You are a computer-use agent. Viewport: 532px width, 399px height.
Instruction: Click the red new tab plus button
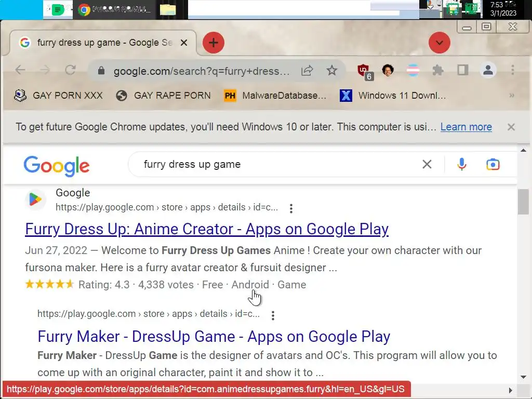pos(214,43)
